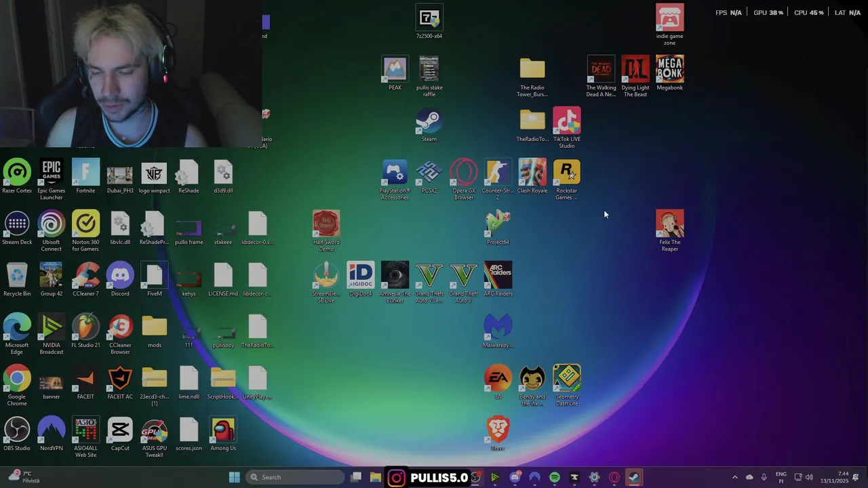Select the NVIDIA Broadcast icon
The height and width of the screenshot is (488, 868).
pyautogui.click(x=52, y=335)
